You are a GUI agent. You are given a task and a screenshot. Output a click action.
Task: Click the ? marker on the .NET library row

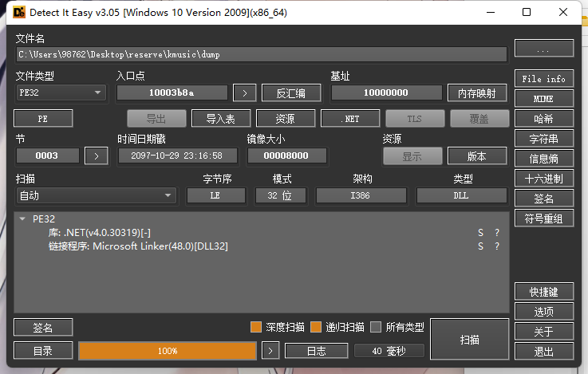pyautogui.click(x=496, y=232)
